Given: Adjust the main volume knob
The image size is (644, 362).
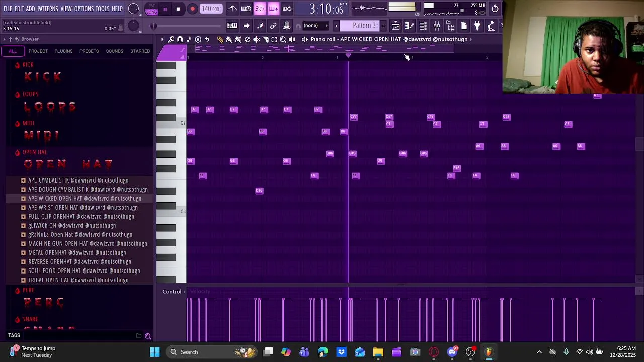Looking at the screenshot, I should coord(133,9).
